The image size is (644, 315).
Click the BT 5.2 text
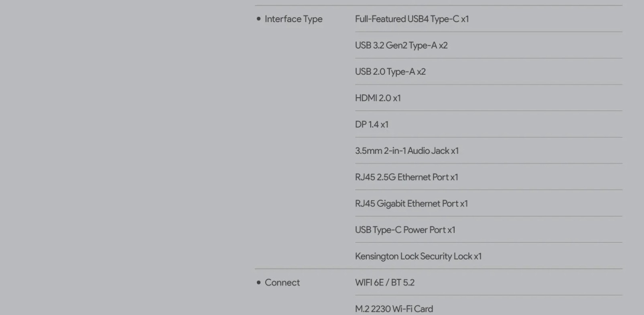[x=403, y=282]
